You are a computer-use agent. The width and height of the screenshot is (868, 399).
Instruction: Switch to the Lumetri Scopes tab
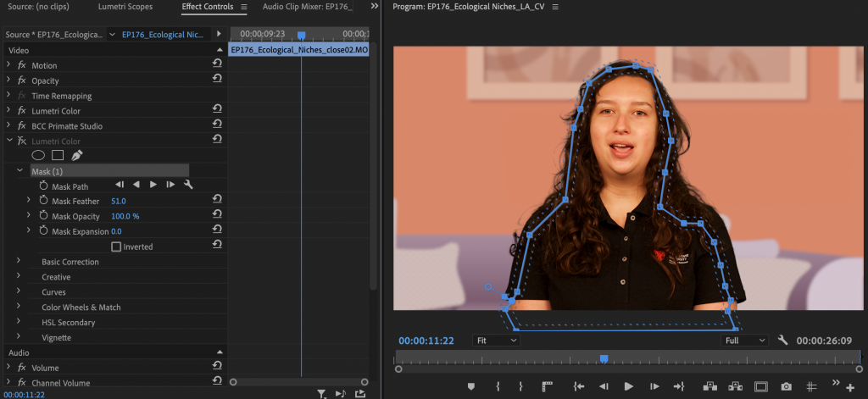click(125, 7)
